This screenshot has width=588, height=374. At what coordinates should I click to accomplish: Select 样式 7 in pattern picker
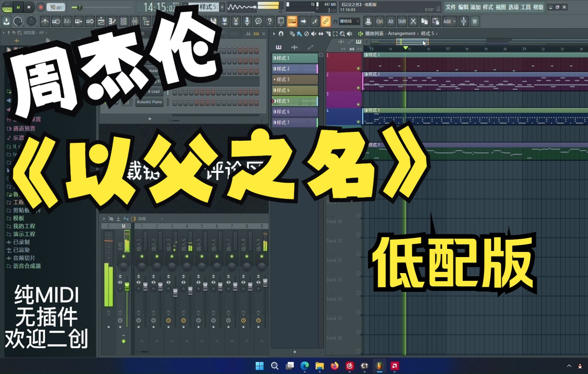tap(295, 122)
